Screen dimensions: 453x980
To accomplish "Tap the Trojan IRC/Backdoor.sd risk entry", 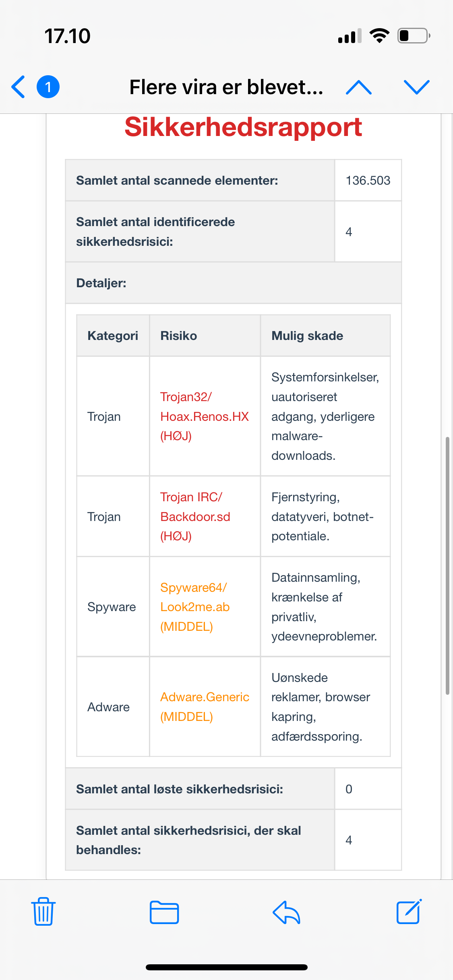I will point(195,517).
